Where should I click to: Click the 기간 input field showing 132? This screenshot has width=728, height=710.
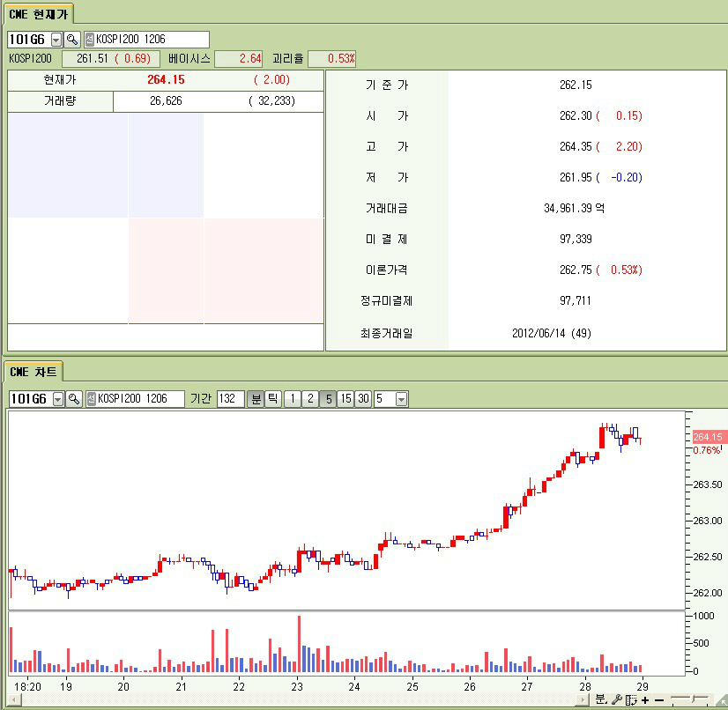pos(230,399)
